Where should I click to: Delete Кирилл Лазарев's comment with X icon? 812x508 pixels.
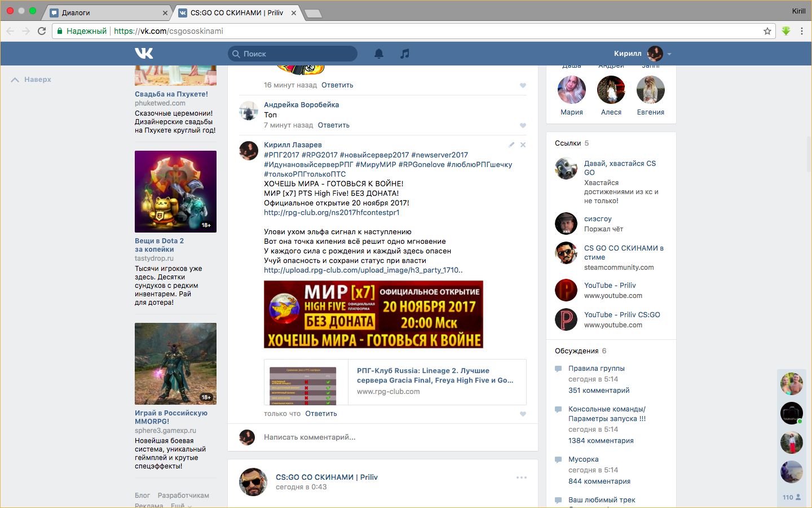pos(523,145)
